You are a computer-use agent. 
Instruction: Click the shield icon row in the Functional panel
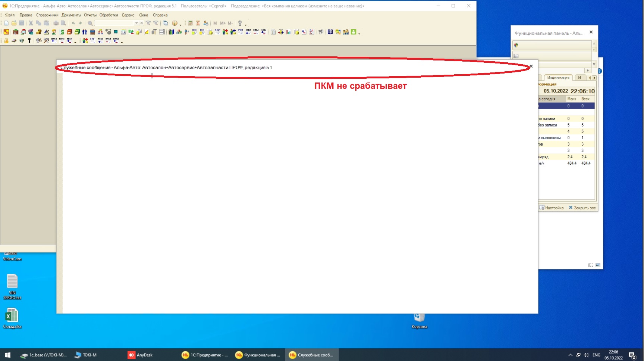(x=552, y=45)
